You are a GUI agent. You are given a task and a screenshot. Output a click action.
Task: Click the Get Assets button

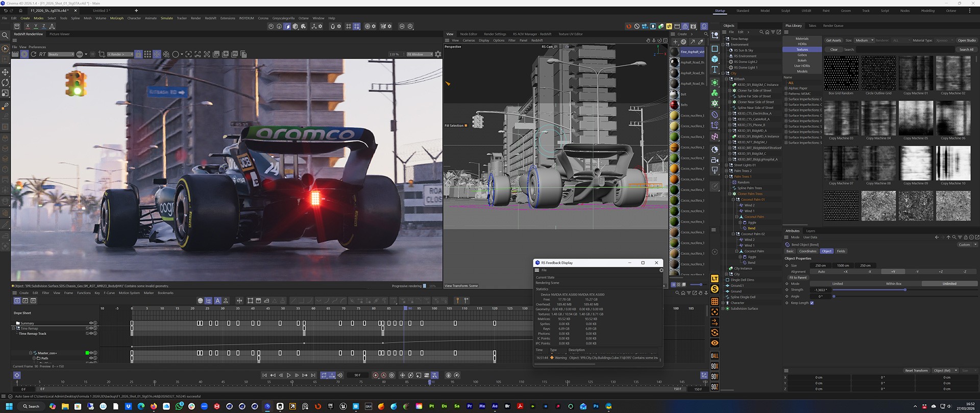coord(833,40)
